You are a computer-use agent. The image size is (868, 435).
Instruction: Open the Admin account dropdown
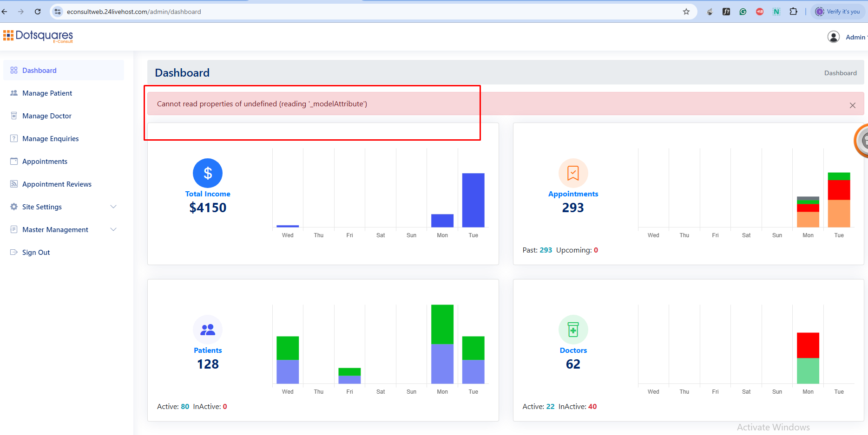(856, 37)
